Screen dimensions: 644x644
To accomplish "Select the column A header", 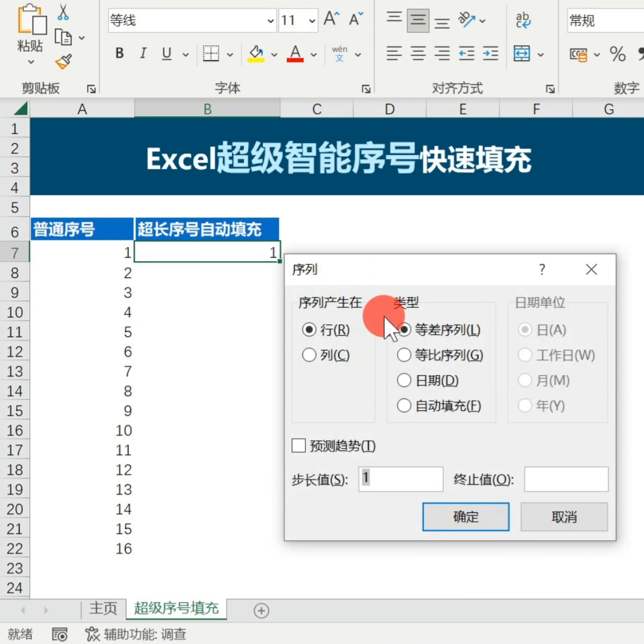I will click(82, 109).
